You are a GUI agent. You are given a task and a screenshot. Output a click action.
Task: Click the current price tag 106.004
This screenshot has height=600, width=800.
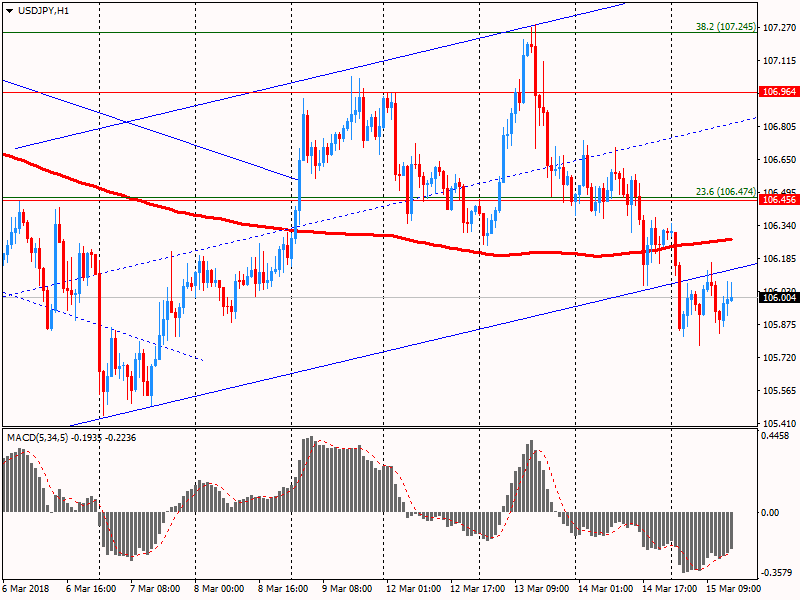(779, 297)
